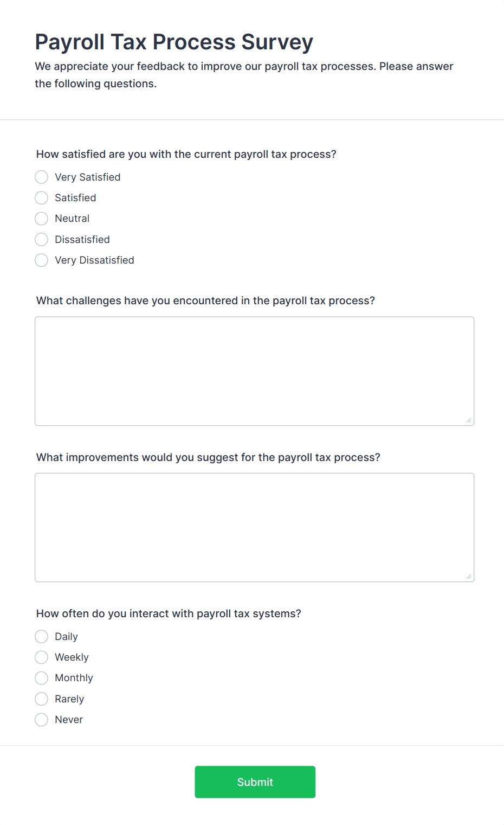The width and height of the screenshot is (504, 825).
Task: Click the challenges textarea resize handle
Action: [x=469, y=420]
